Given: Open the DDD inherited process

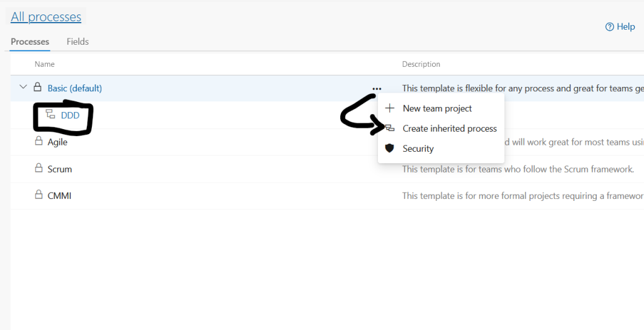Looking at the screenshot, I should click(x=70, y=115).
